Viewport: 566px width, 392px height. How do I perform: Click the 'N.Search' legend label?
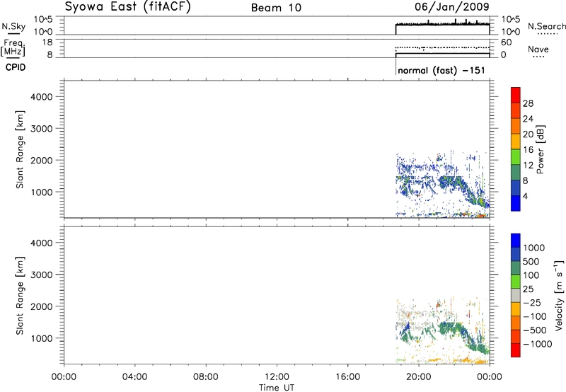pyautogui.click(x=546, y=26)
